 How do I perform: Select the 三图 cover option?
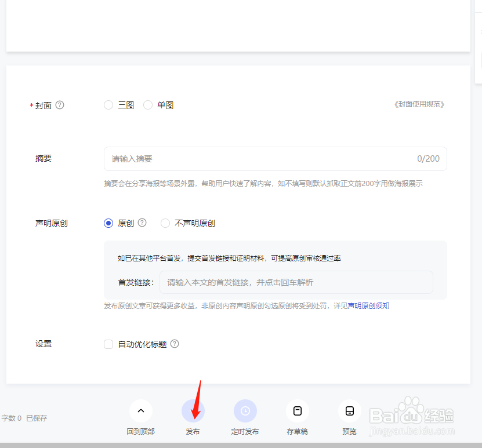tap(108, 105)
